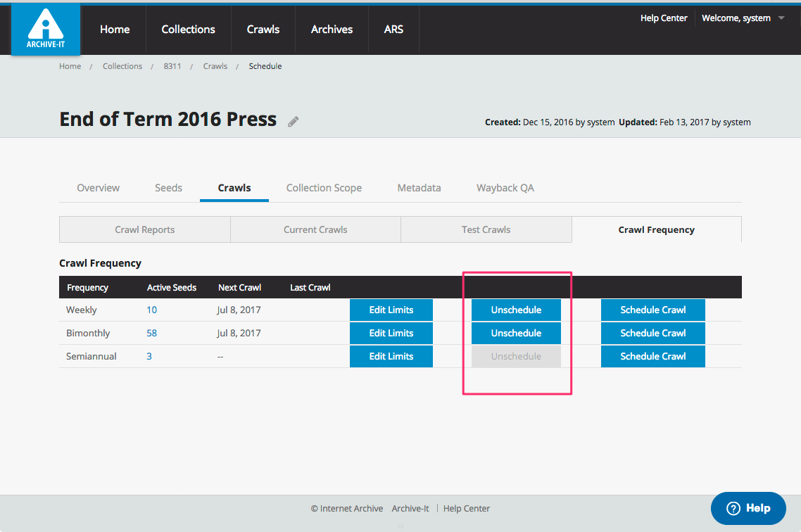Open the 58 active seeds link
This screenshot has height=532, width=801.
(x=151, y=333)
